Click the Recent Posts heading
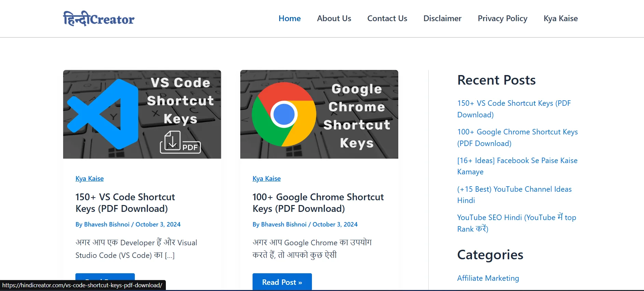Image resolution: width=644 pixels, height=291 pixels. click(x=496, y=80)
